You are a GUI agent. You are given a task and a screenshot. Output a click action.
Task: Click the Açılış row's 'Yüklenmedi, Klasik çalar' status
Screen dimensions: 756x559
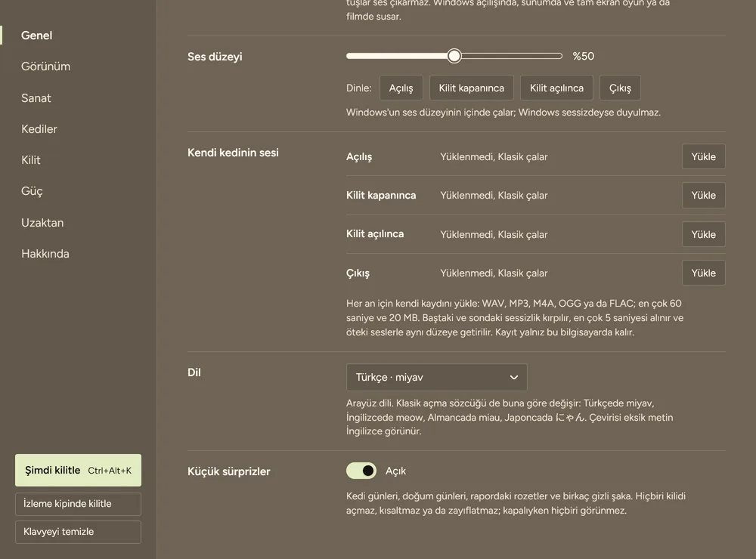pos(494,157)
